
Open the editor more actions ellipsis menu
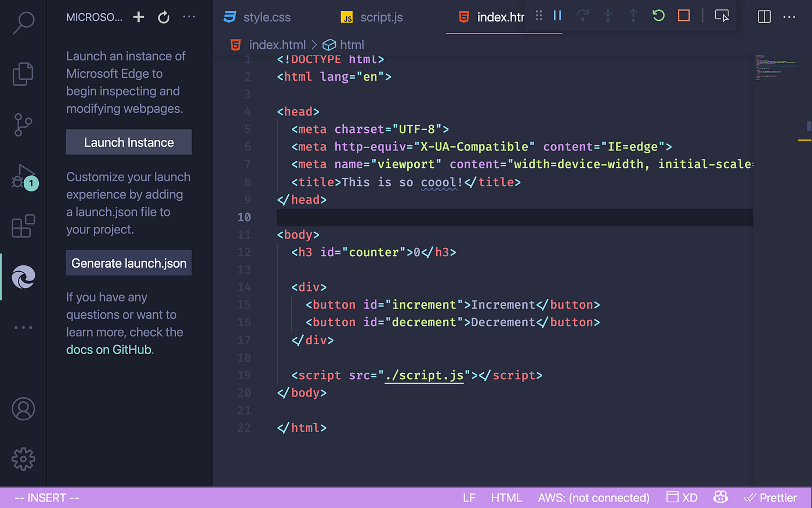click(789, 17)
